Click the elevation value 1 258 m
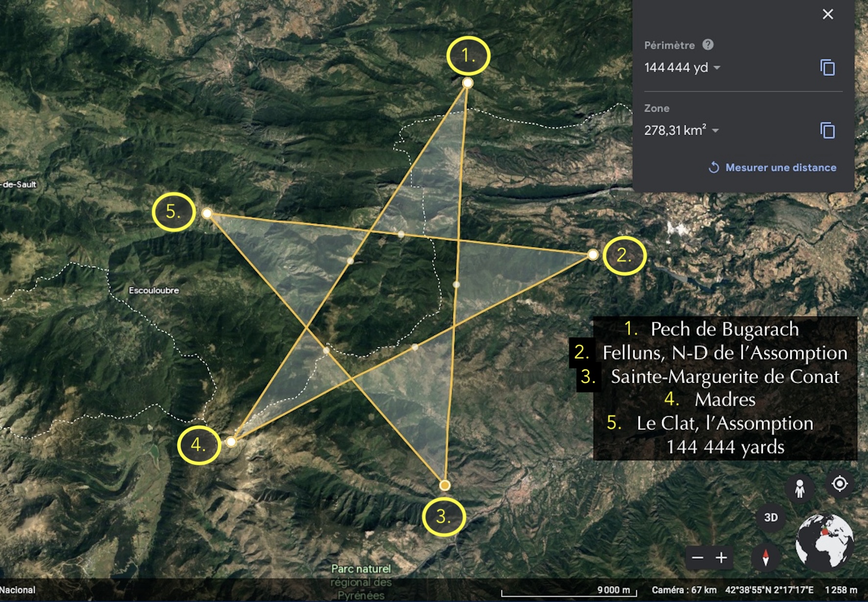 [841, 590]
